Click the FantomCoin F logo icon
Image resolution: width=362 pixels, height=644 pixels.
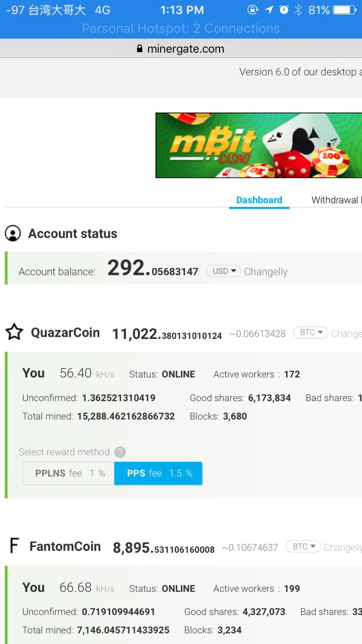point(14,546)
